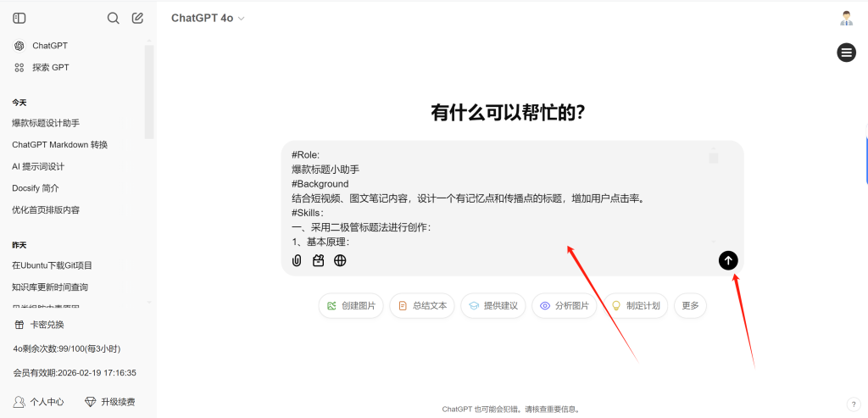Click the sidebar chat list scrollbar
This screenshot has width=868, height=418.
pos(149,92)
